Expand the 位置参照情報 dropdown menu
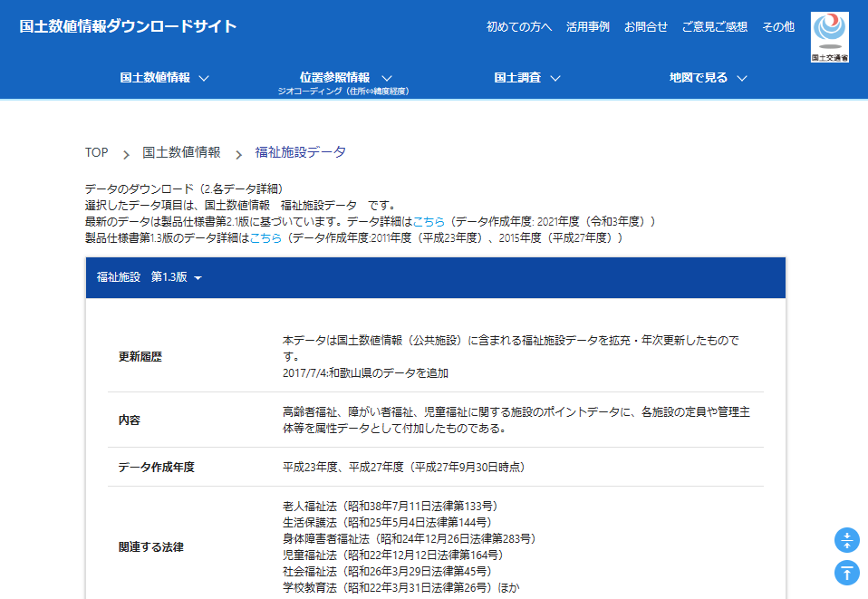 (x=345, y=78)
